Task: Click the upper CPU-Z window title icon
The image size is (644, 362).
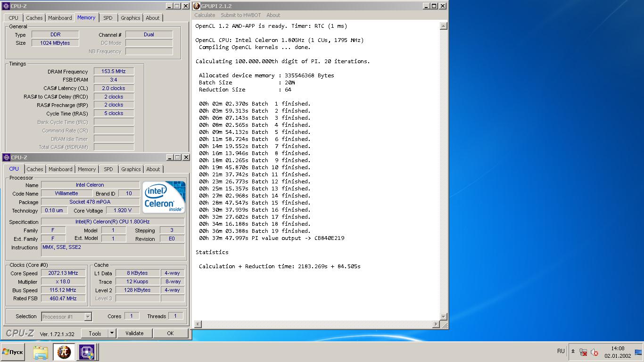Action: tap(6, 6)
